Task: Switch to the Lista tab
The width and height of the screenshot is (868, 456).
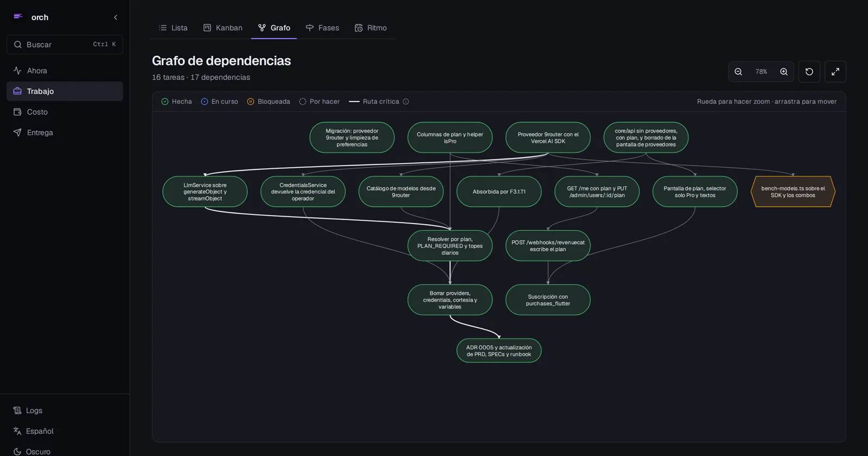Action: coord(173,28)
